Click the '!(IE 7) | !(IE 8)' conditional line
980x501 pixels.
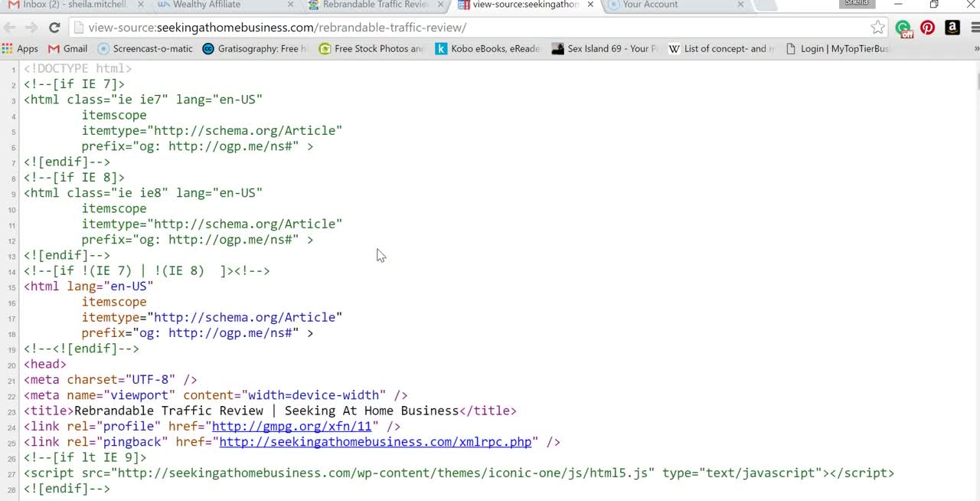147,271
